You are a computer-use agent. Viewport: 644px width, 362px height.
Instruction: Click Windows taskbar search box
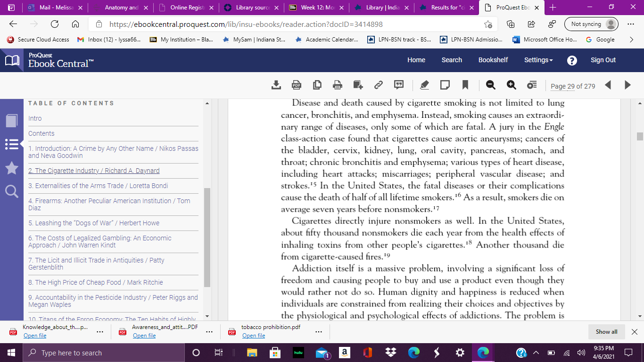(103, 353)
